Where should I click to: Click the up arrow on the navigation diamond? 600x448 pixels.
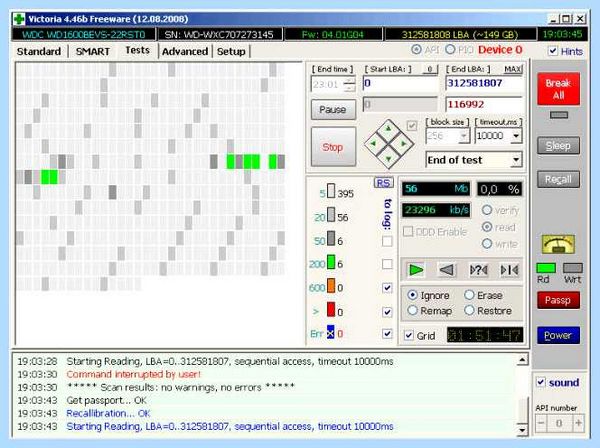click(x=388, y=129)
